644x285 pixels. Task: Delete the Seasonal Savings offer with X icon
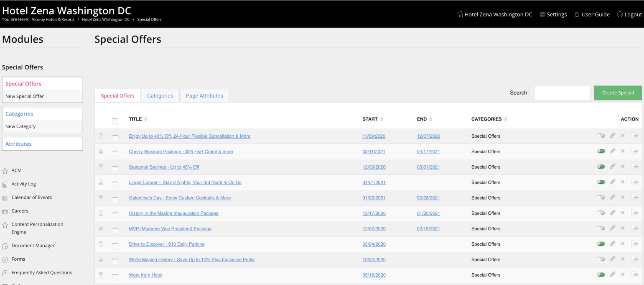pos(622,167)
